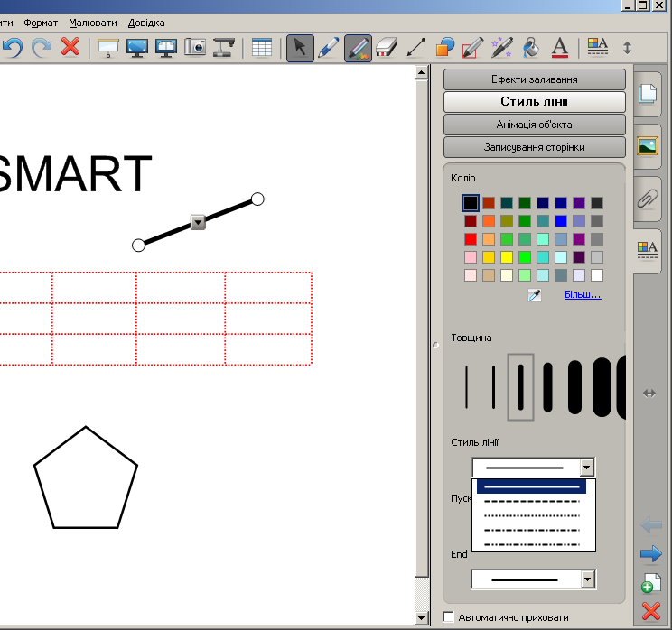This screenshot has height=630, width=672.
Task: Choose the solid line style in the list
Action: click(x=531, y=487)
